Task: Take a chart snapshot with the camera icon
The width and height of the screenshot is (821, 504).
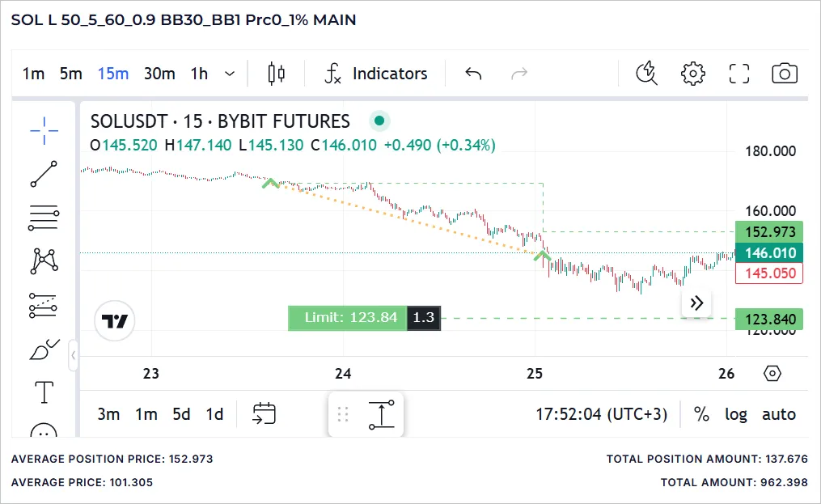Action: (784, 73)
